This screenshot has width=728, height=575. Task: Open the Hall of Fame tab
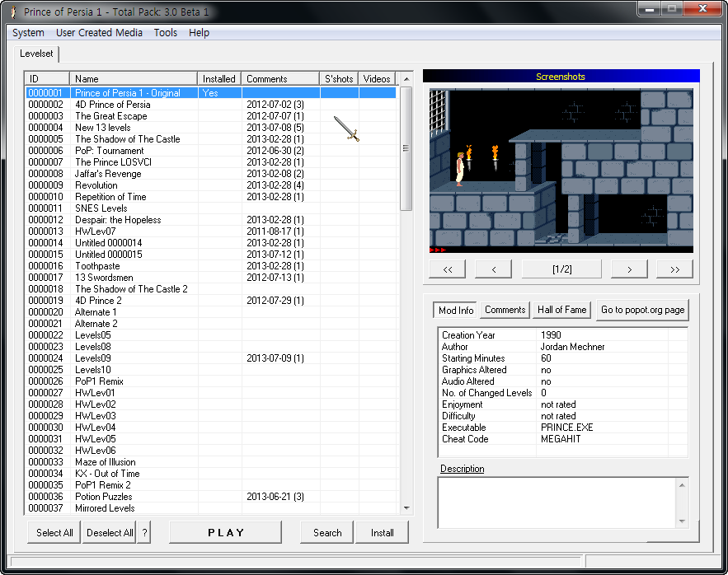561,310
